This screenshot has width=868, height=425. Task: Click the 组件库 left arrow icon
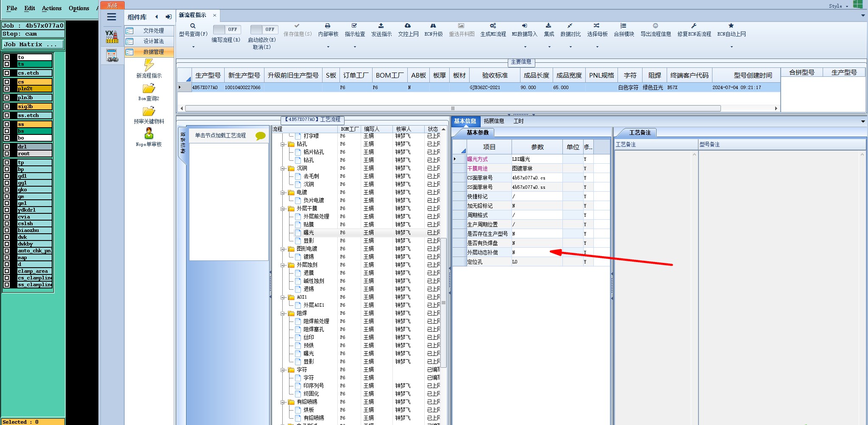point(157,17)
